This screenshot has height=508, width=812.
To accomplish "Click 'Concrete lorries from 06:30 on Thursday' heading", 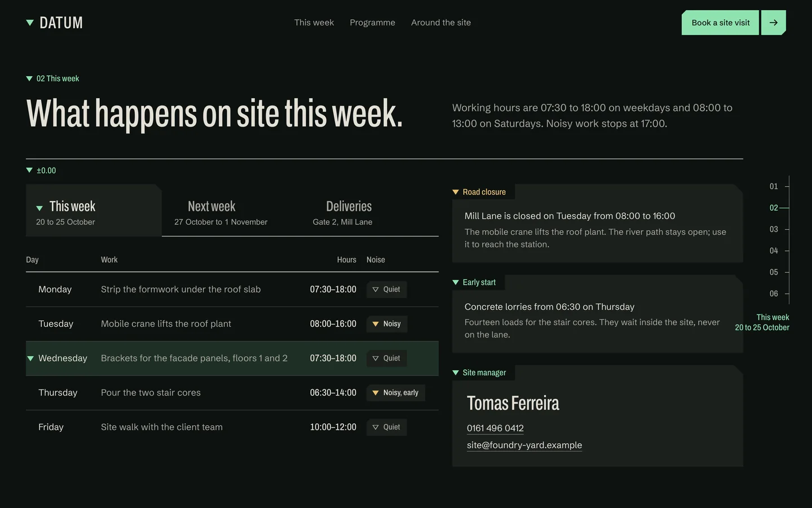I will point(549,307).
